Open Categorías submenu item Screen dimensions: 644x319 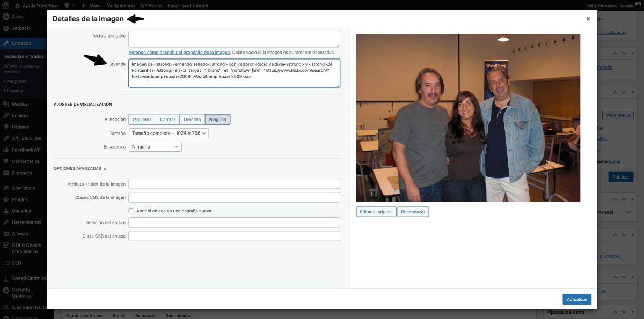pyautogui.click(x=15, y=81)
